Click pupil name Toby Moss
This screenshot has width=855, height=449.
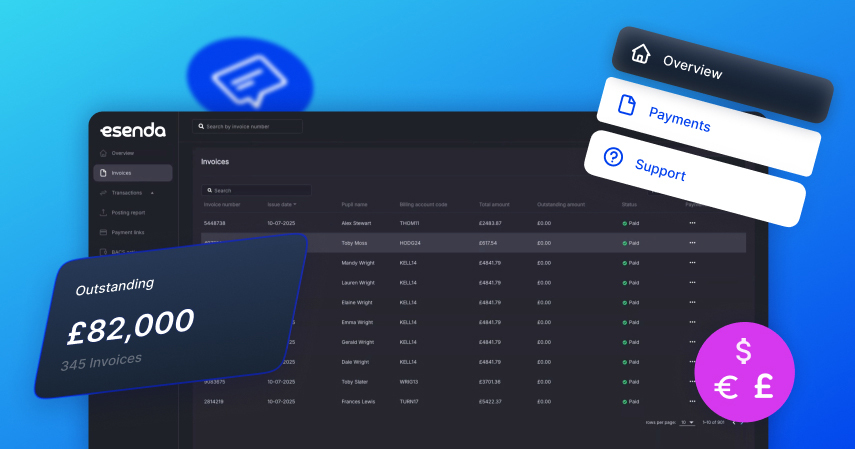tap(354, 243)
